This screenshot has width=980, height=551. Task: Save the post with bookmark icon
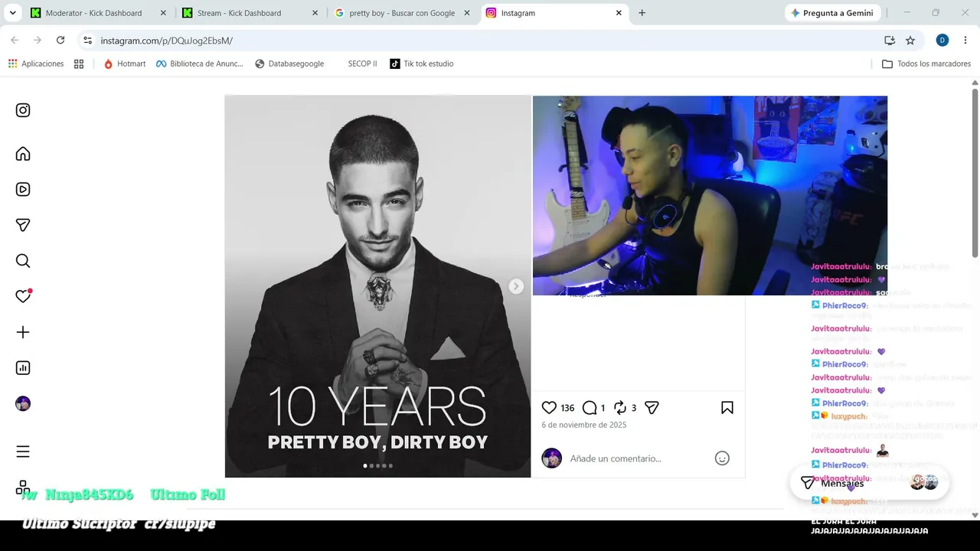click(727, 408)
